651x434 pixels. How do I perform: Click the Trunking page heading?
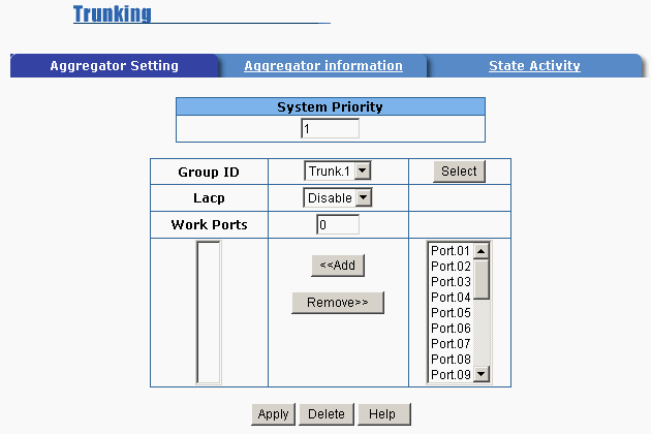[x=112, y=14]
